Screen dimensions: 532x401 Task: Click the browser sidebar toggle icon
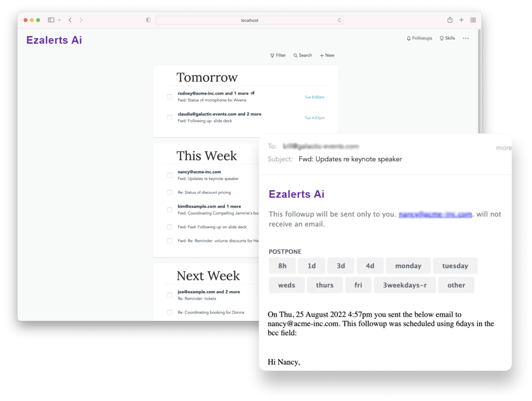(x=51, y=20)
